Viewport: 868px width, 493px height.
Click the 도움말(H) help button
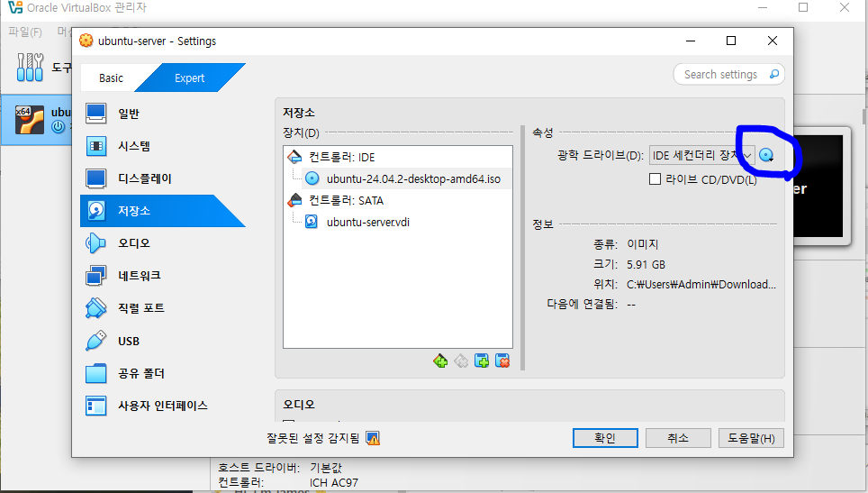click(x=751, y=438)
